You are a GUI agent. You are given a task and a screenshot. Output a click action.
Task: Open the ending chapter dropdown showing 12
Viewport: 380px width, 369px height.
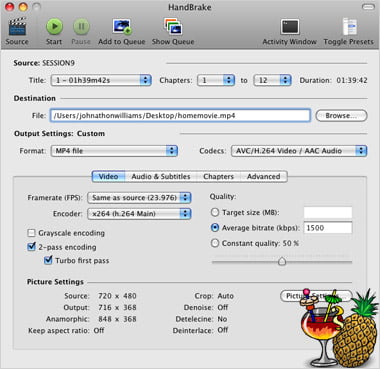tap(272, 80)
